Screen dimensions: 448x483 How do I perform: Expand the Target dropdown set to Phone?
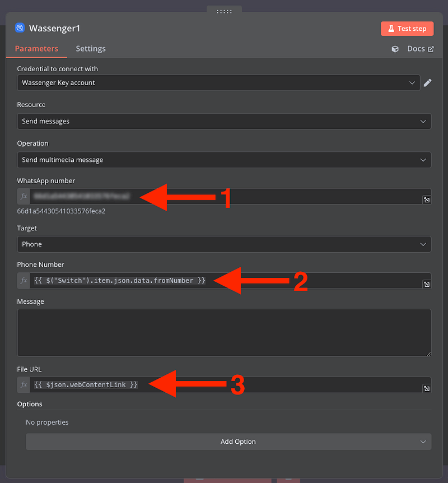point(224,244)
